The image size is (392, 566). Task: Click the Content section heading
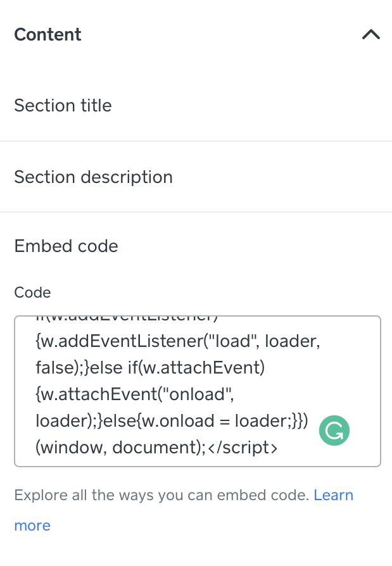[x=48, y=34]
